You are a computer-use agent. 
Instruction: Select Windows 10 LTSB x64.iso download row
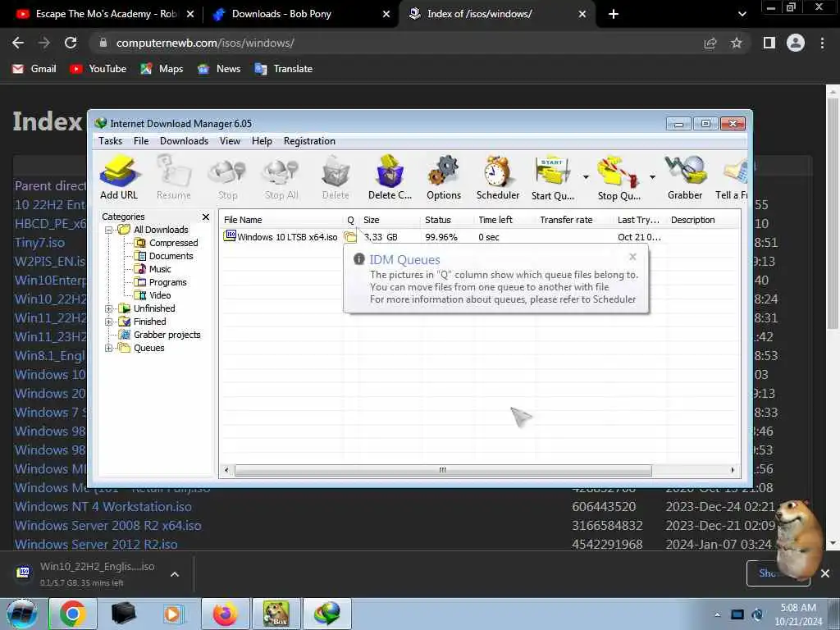tap(480, 237)
